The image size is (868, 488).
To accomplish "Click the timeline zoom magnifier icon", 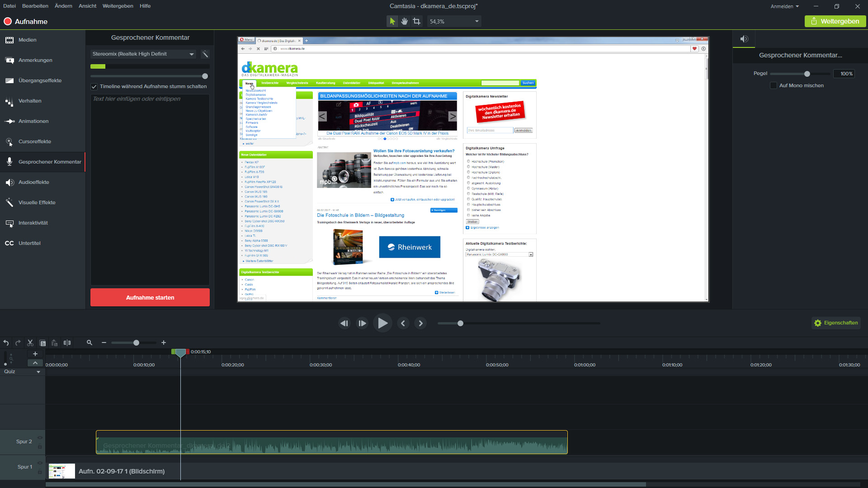I will pyautogui.click(x=90, y=343).
